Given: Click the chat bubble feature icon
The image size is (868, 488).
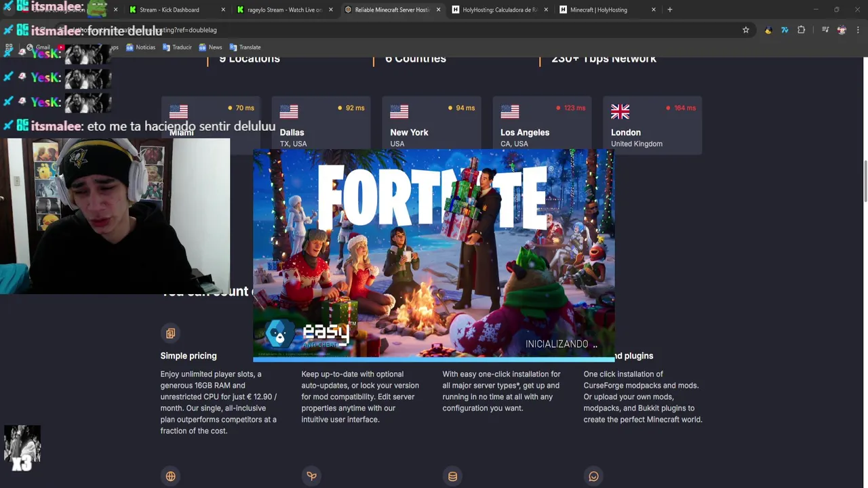Looking at the screenshot, I should pos(593,476).
